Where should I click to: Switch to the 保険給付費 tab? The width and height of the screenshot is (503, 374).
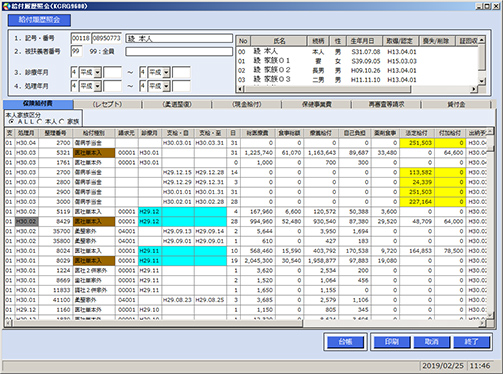[x=38, y=104]
